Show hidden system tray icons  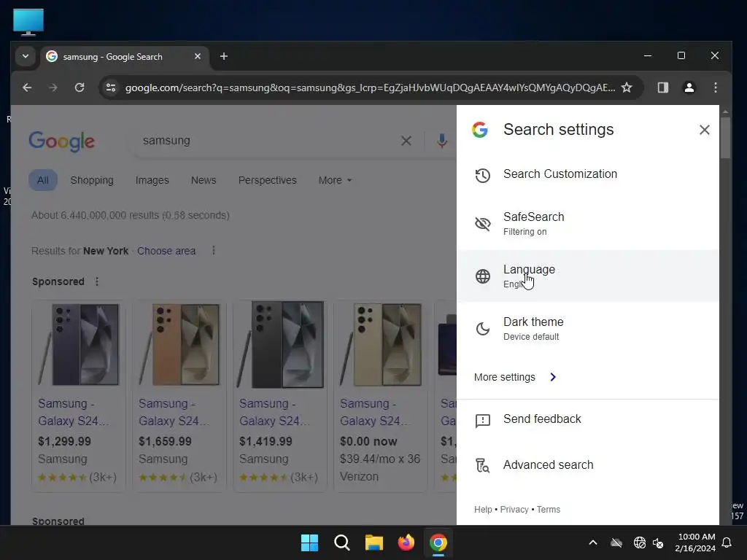point(593,542)
